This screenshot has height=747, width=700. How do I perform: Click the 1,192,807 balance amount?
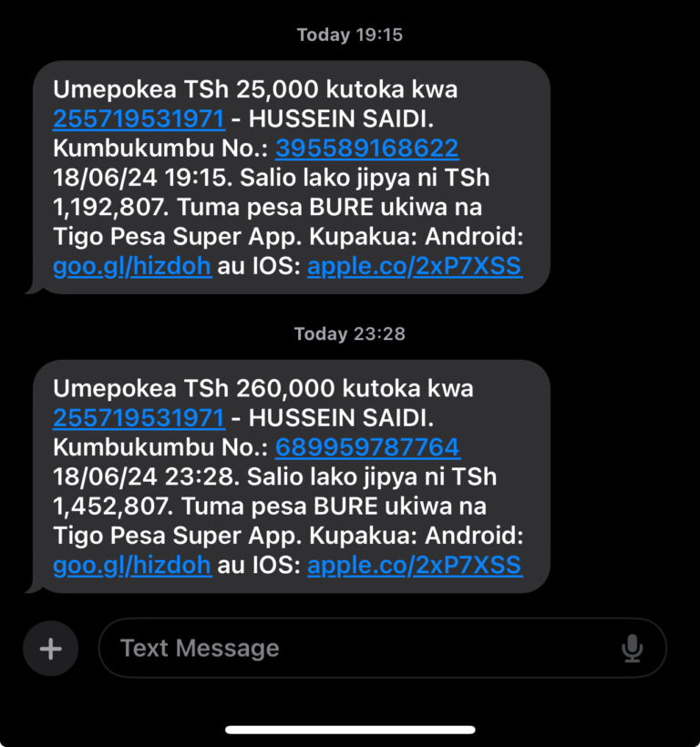110,208
